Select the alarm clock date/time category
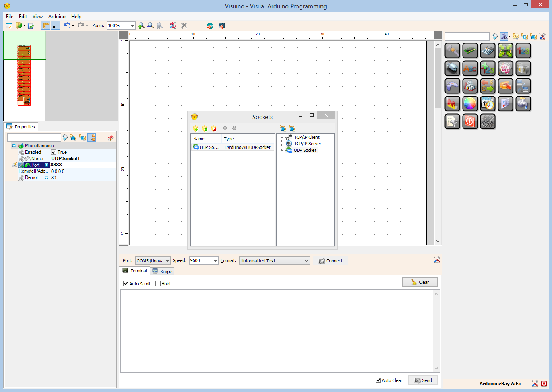This screenshot has width=552, height=392. pyautogui.click(x=488, y=104)
